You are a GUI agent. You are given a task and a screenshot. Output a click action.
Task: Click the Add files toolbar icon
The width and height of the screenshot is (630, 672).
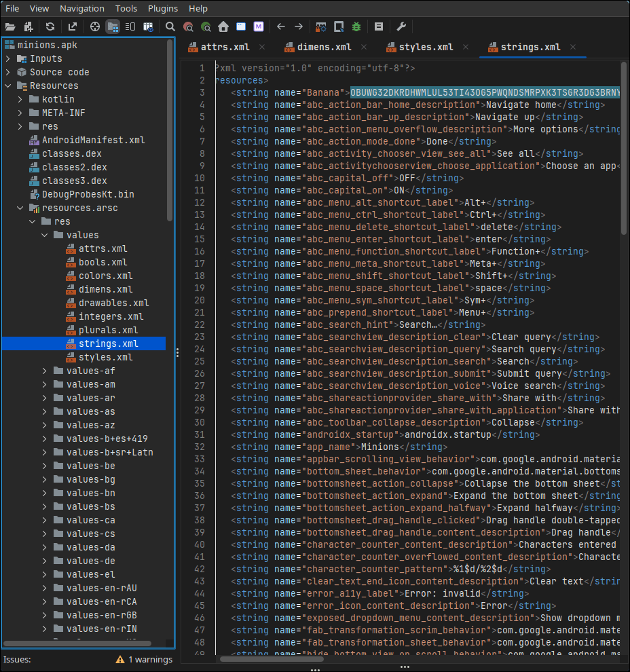[29, 27]
